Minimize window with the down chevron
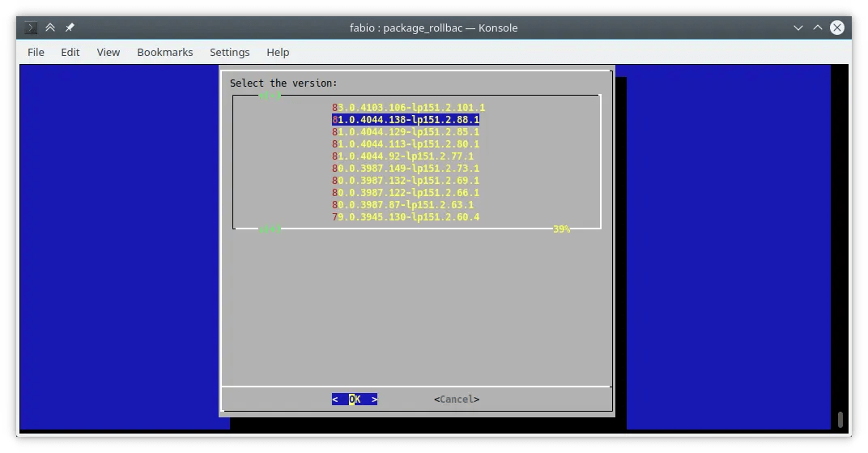868x453 pixels. [798, 28]
